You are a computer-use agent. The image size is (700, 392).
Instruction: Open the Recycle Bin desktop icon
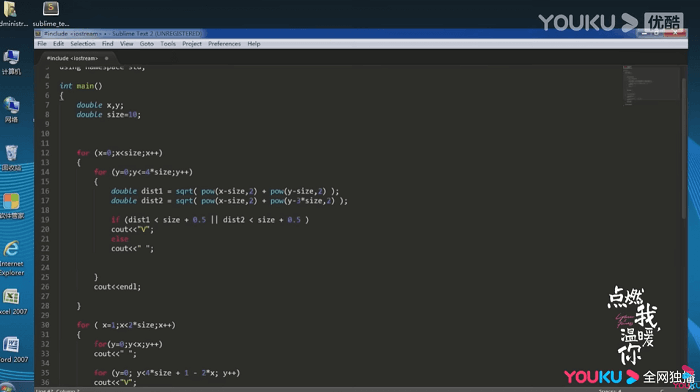tap(11, 158)
